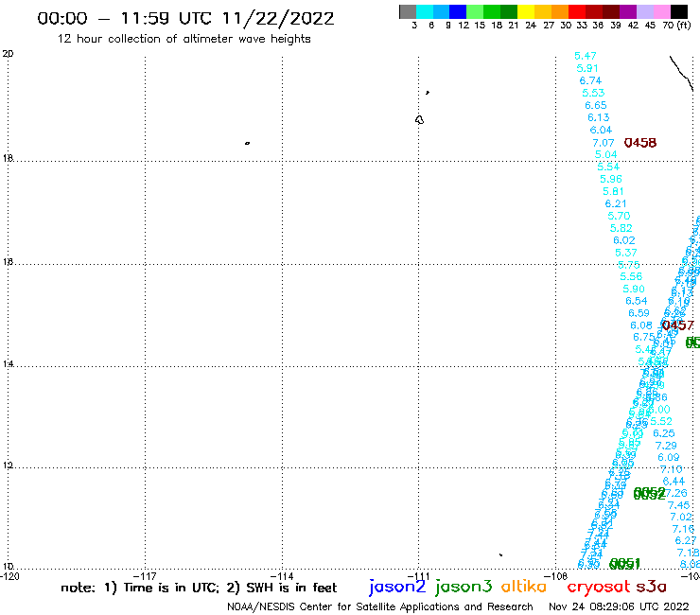Click the 'NOAA/NESDIS Center for Satellite Applications and Research' credit

click(380, 606)
